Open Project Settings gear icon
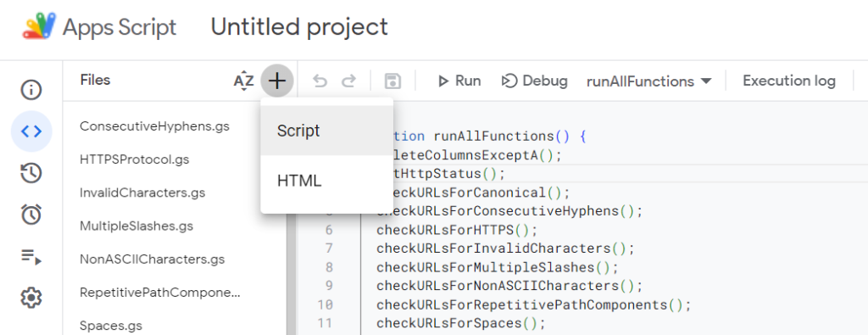This screenshot has height=335, width=868. click(x=31, y=298)
